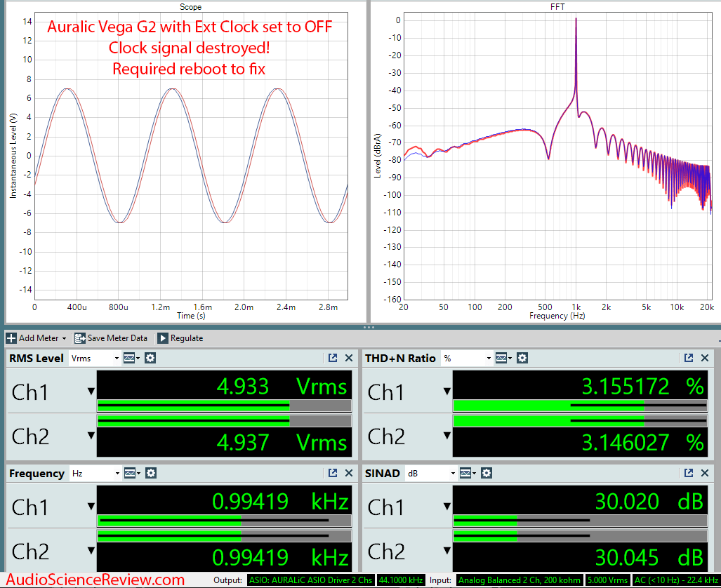721x588 pixels.
Task: Open SINAD meter graph view icon
Action: [468, 473]
